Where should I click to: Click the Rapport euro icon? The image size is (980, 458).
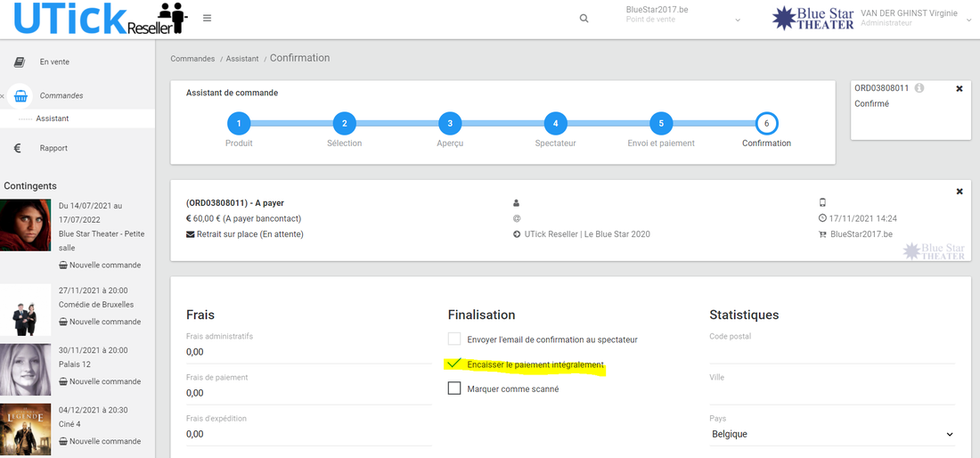coord(18,149)
